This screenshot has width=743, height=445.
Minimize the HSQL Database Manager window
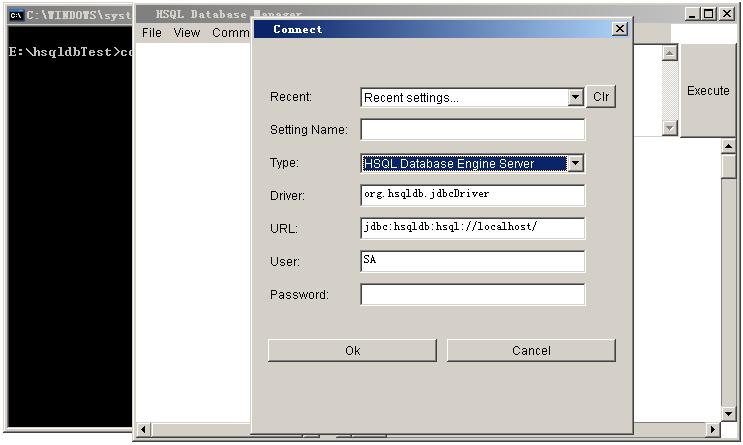[x=692, y=14]
